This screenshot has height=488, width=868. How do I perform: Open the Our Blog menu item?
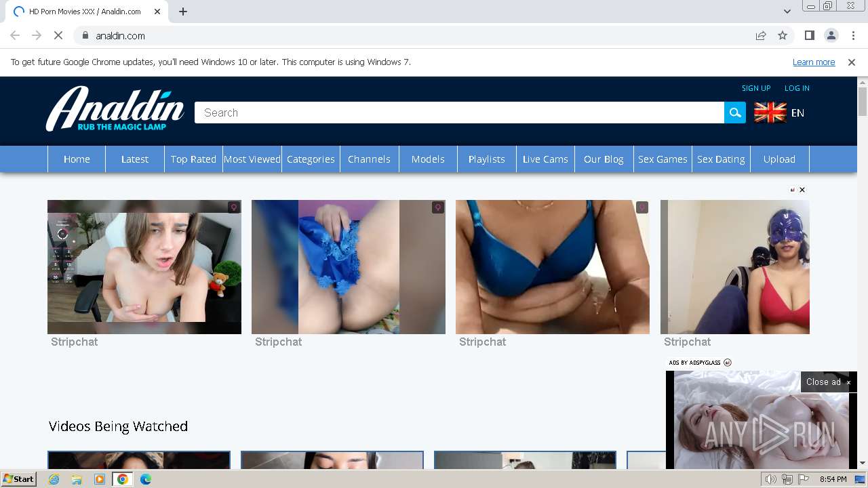[x=604, y=159]
